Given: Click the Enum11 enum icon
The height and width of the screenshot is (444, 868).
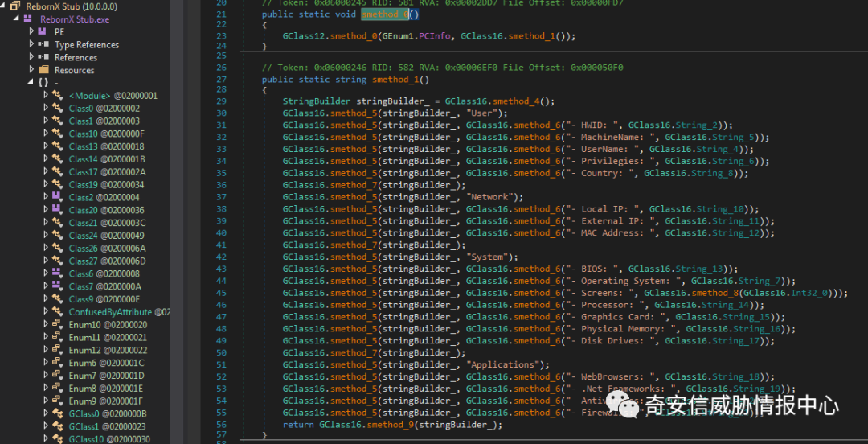Looking at the screenshot, I should [57, 337].
